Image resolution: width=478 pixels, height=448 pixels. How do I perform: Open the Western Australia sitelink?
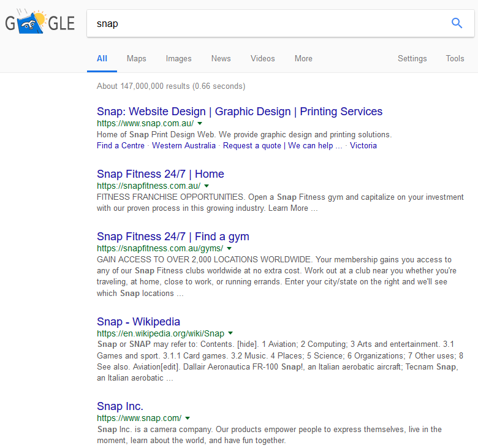184,145
